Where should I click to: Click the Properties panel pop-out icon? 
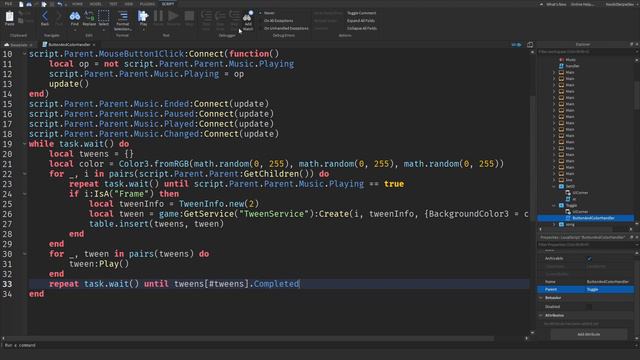point(631,237)
